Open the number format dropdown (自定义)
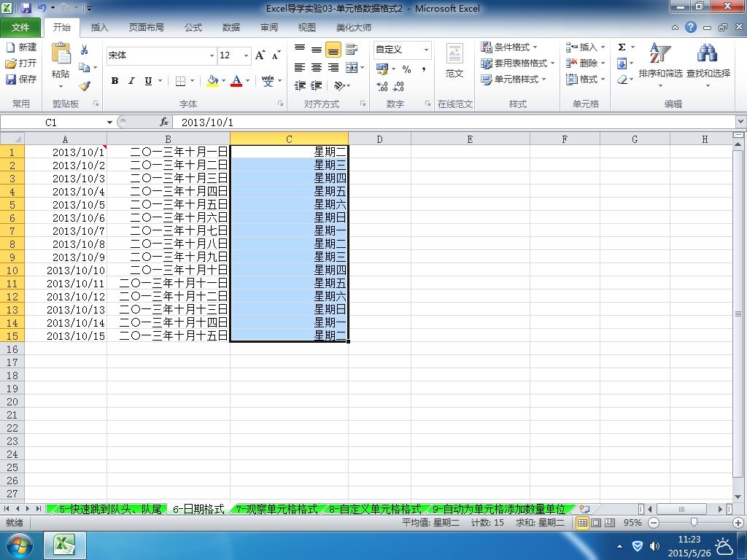This screenshot has width=747, height=560. point(426,50)
